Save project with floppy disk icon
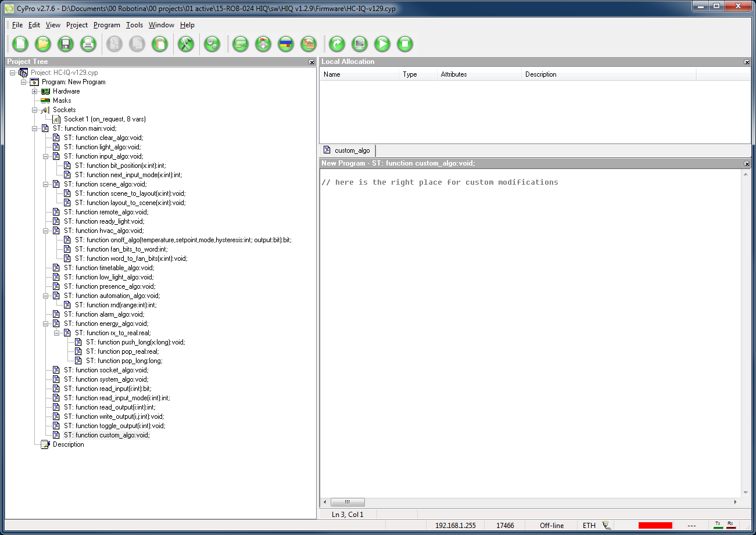This screenshot has width=756, height=535. pos(66,44)
